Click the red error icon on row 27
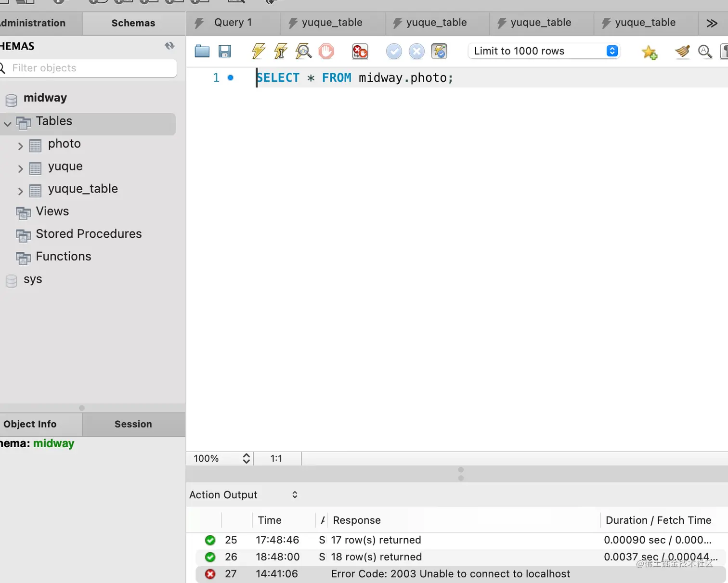Screen dimensions: 728x583 [210, 574]
